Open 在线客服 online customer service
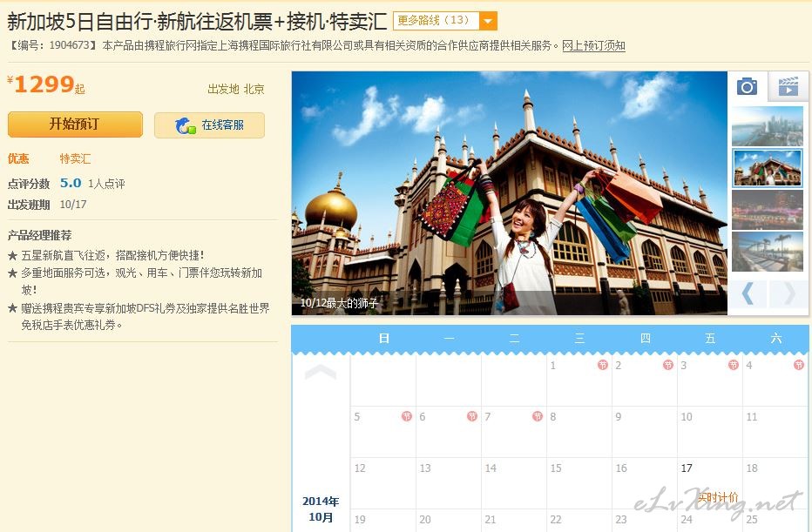This screenshot has width=812, height=532. click(209, 125)
